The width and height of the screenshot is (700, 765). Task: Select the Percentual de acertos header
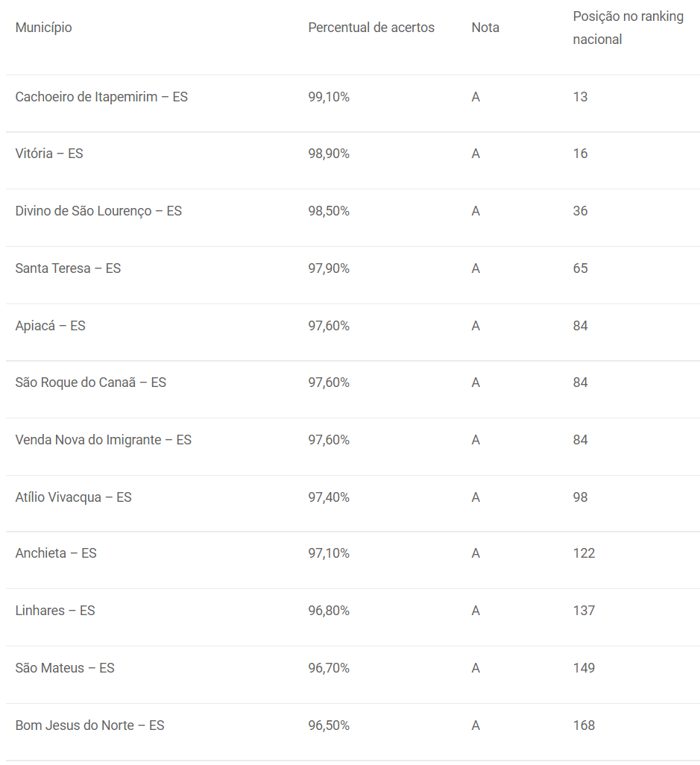[371, 28]
